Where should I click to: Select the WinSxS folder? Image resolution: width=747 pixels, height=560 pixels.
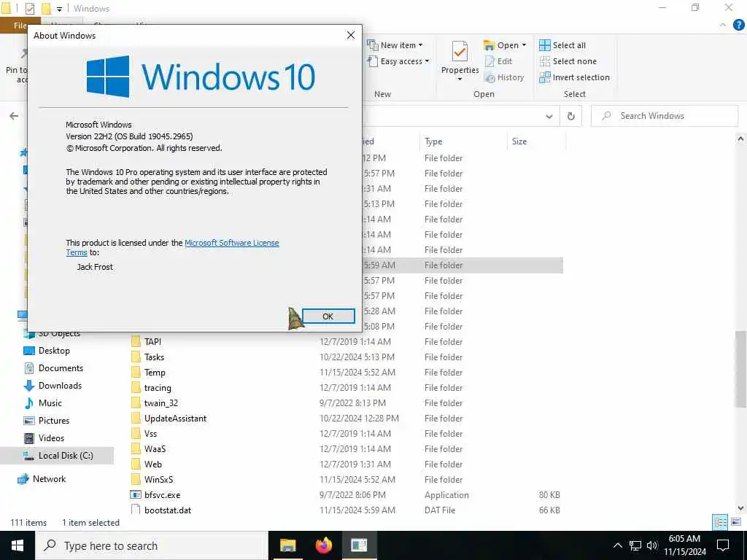158,480
